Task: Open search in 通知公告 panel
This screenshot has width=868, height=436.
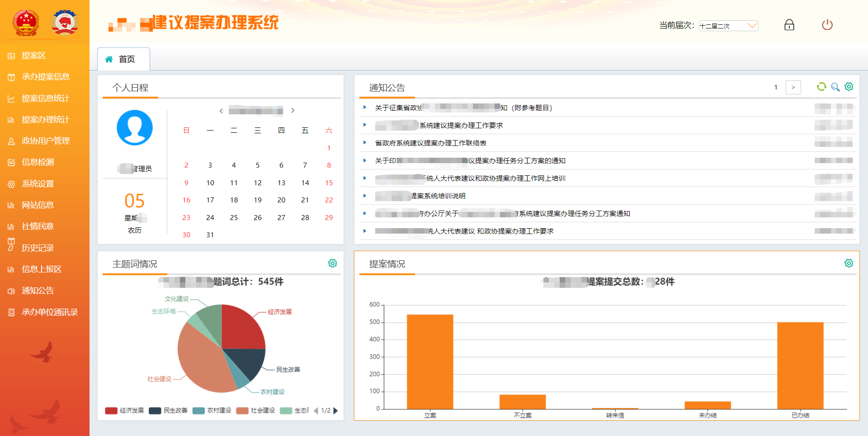Action: 835,87
